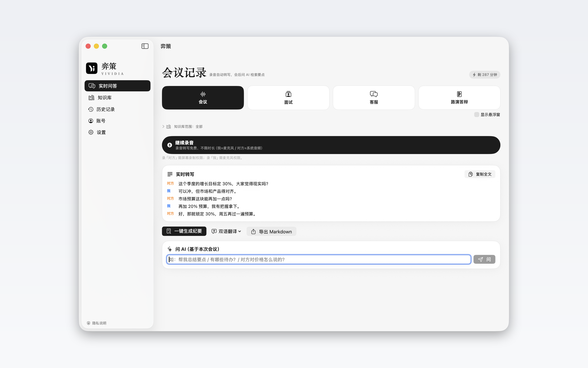Select the 面试 mode tab
The height and width of the screenshot is (368, 588).
pyautogui.click(x=288, y=98)
